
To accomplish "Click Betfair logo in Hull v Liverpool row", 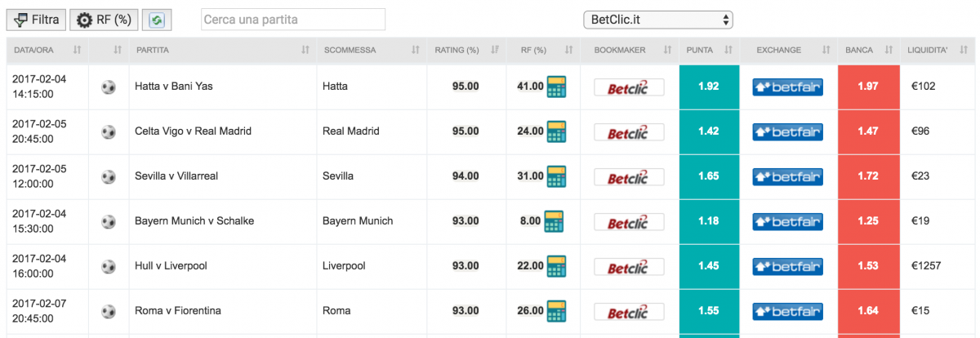I will 787,266.
